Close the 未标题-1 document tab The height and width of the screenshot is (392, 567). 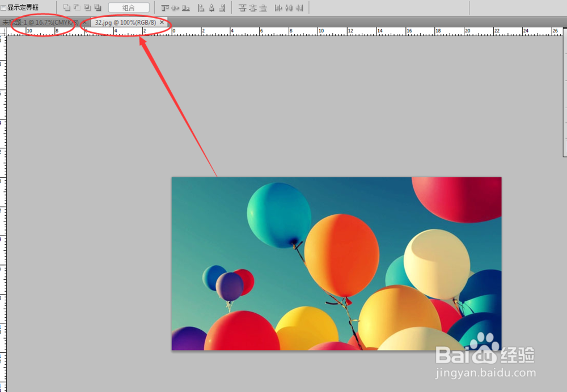(84, 23)
